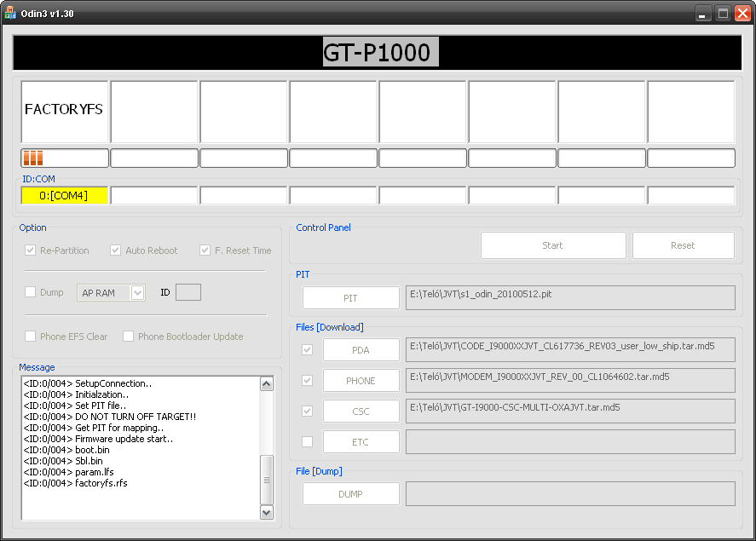Click the PIT file button
The image size is (756, 541).
pyautogui.click(x=350, y=297)
